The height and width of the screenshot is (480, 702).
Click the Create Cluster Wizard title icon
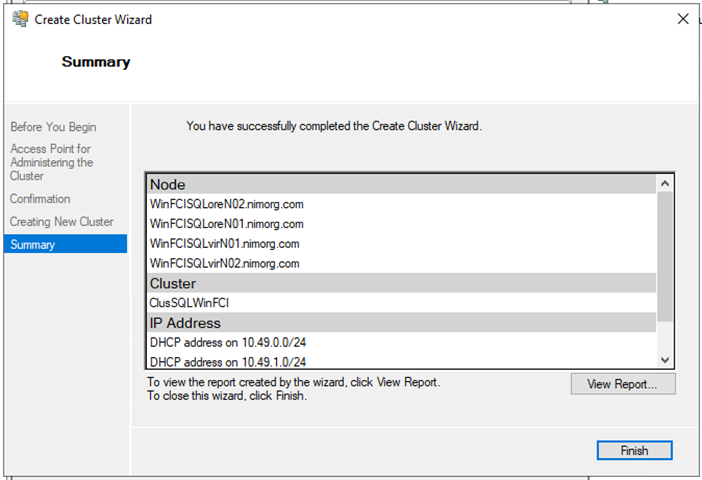pyautogui.click(x=20, y=19)
